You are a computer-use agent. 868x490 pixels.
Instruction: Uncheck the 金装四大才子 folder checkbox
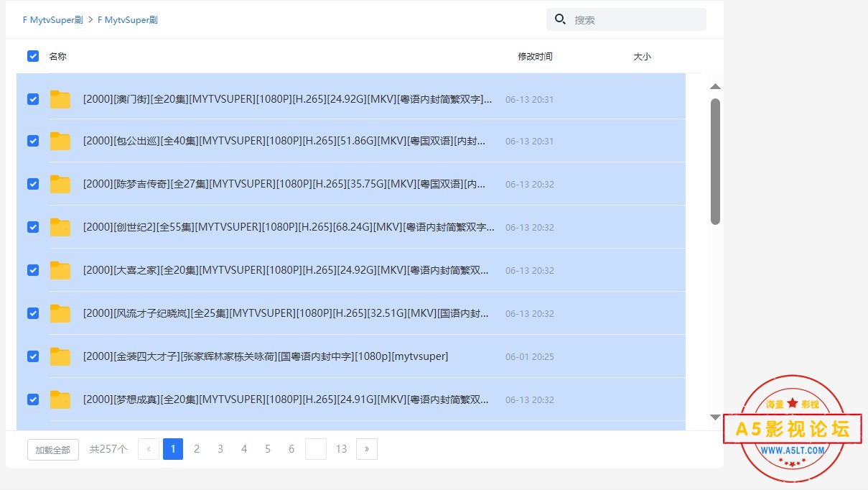(x=33, y=356)
